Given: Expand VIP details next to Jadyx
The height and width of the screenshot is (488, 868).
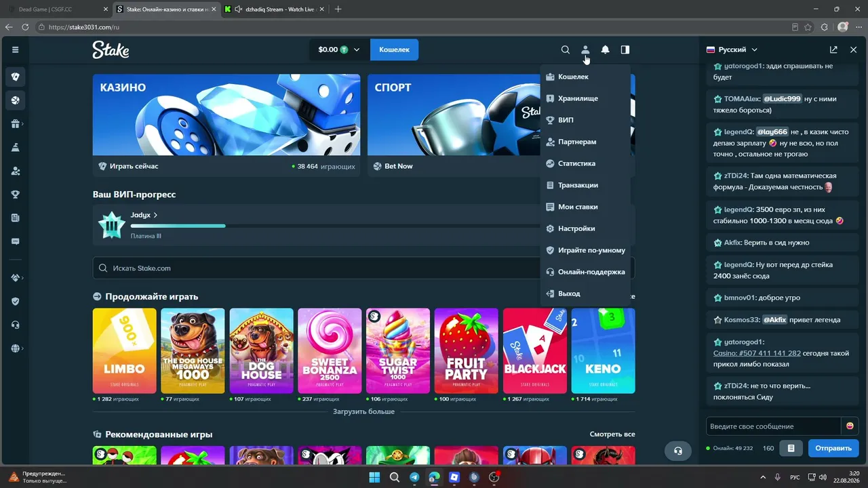Looking at the screenshot, I should tap(155, 215).
